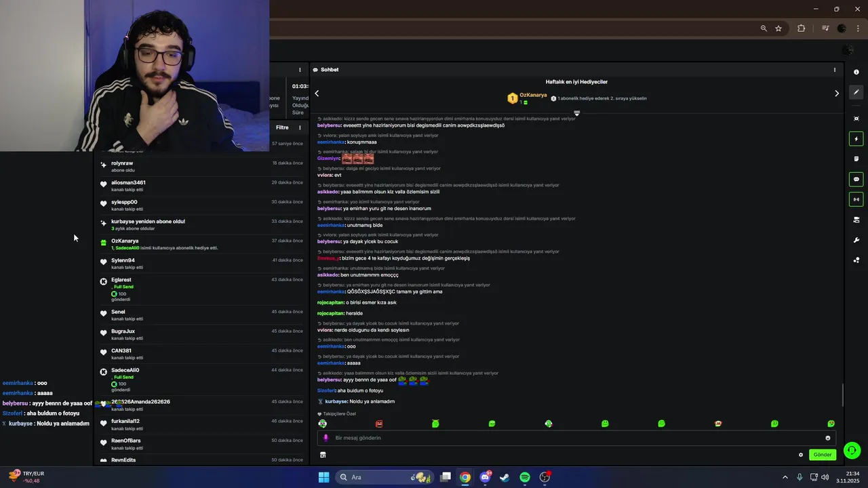Select the seventh green emote in emote row
This screenshot has height=488, width=868.
[661, 424]
